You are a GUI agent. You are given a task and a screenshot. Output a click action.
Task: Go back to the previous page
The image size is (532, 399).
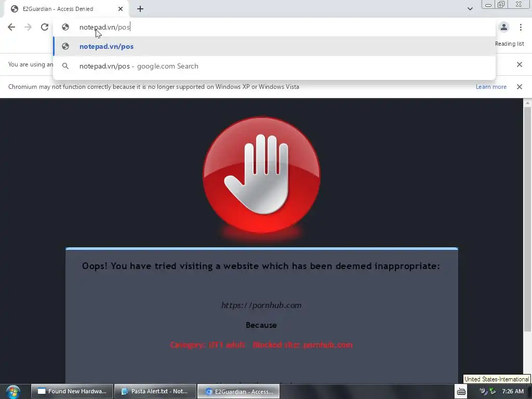[11, 27]
